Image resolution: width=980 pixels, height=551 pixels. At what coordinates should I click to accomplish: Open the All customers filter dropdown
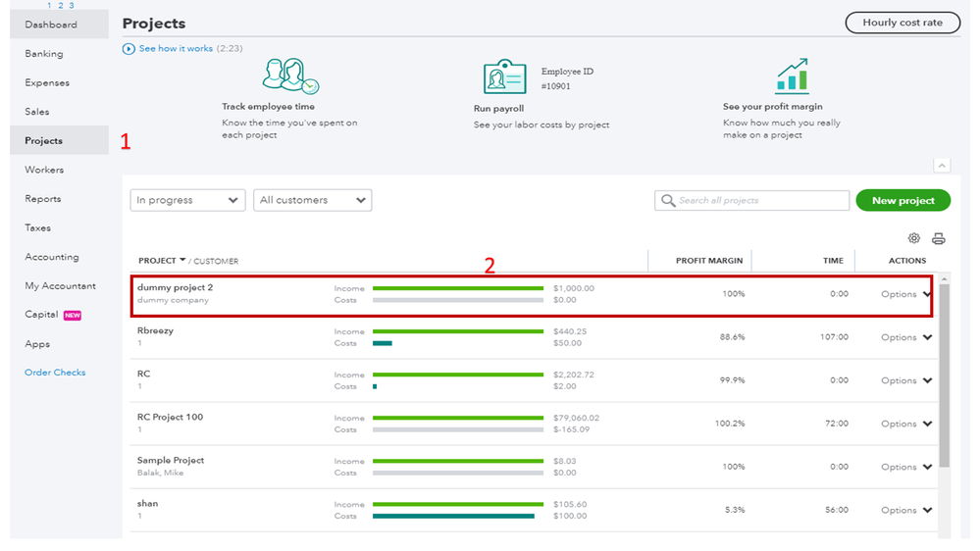(x=313, y=200)
